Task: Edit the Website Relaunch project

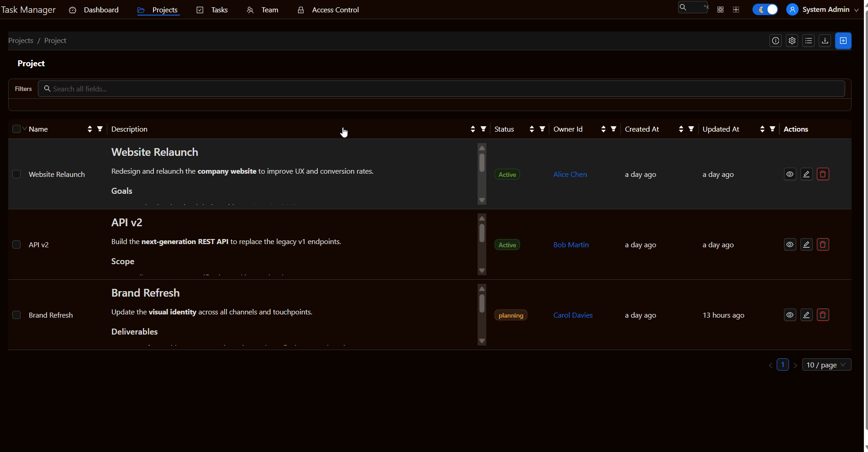Action: pyautogui.click(x=806, y=174)
